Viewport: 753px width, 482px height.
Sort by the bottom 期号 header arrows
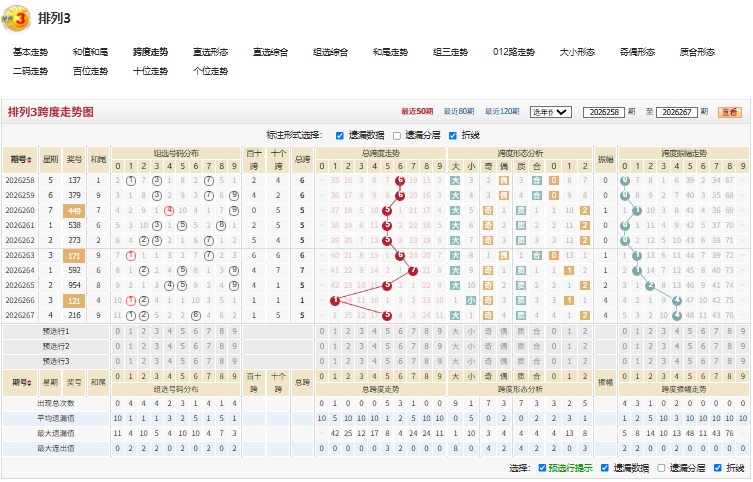click(30, 383)
